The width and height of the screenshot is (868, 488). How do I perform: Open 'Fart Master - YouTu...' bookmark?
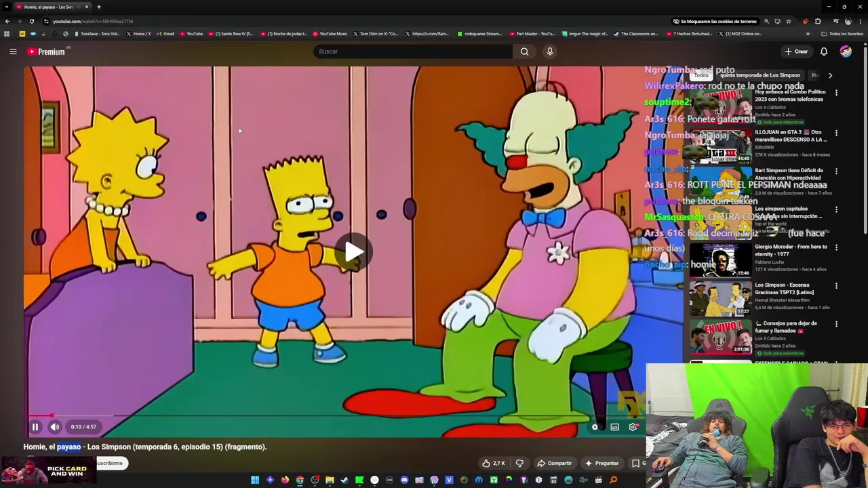pos(532,34)
